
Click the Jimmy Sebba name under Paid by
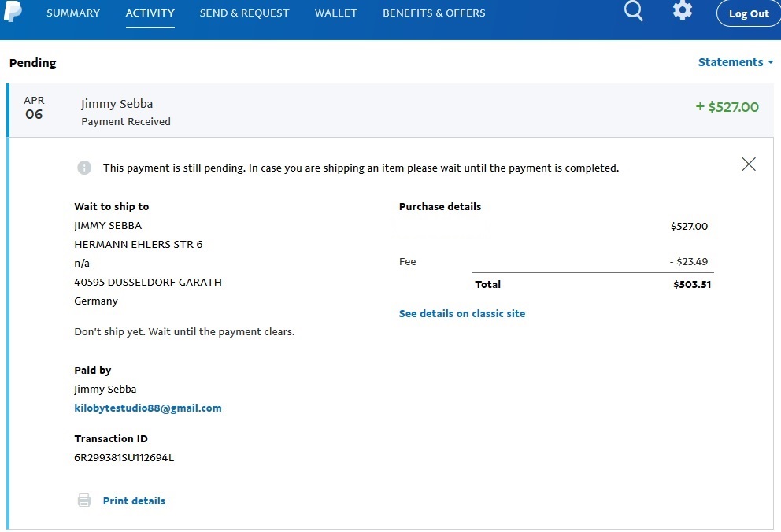tap(105, 390)
